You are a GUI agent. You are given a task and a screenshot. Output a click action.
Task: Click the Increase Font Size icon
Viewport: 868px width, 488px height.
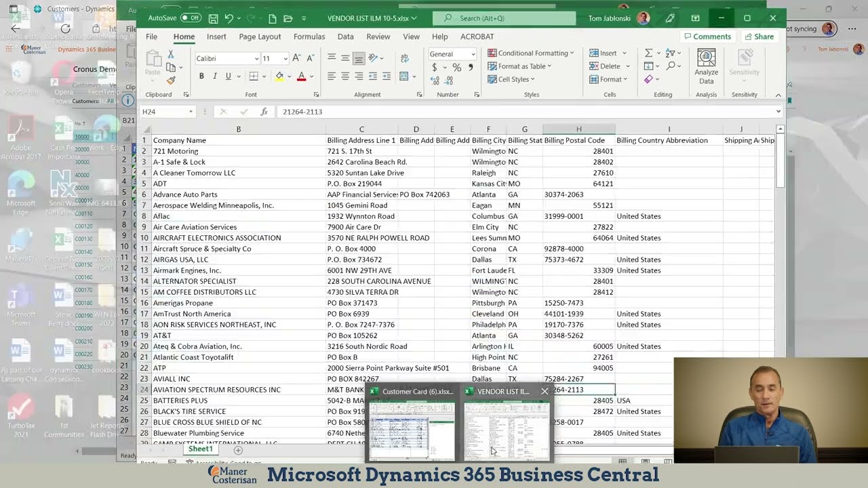pyautogui.click(x=296, y=58)
